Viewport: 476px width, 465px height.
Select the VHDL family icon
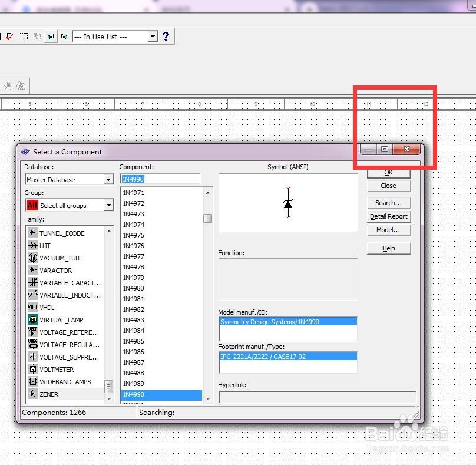pos(33,308)
